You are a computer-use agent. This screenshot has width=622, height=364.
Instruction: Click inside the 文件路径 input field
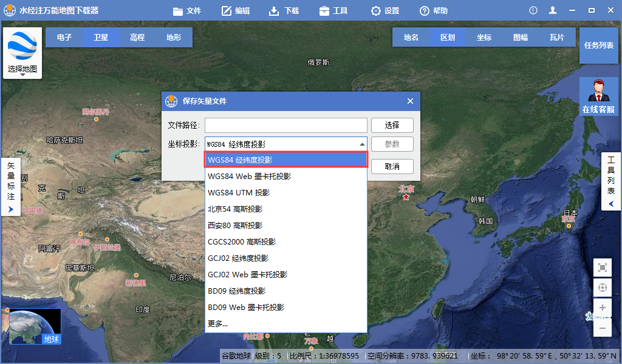(285, 125)
